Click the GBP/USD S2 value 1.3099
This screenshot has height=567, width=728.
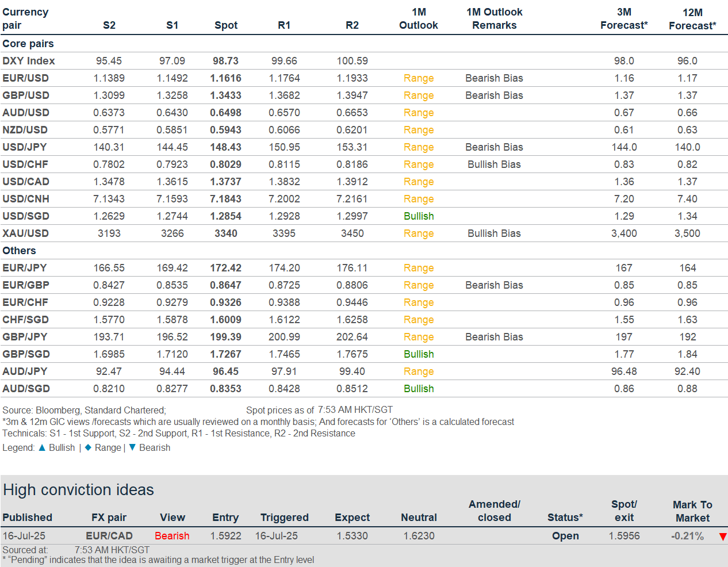point(109,95)
